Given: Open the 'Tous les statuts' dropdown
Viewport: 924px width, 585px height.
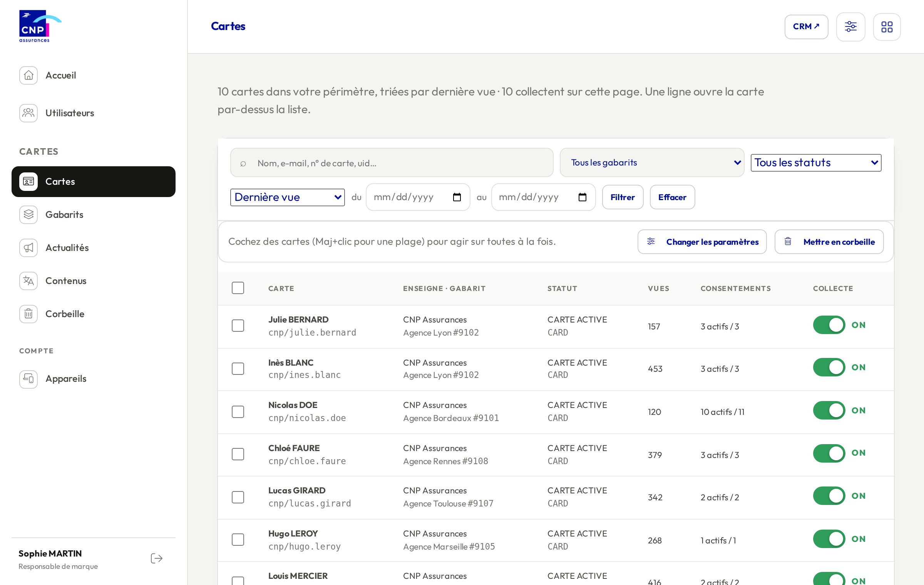Looking at the screenshot, I should (816, 162).
